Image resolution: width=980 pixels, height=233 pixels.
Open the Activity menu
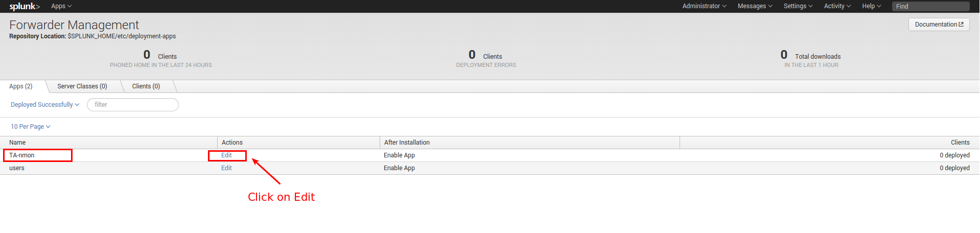click(x=837, y=6)
